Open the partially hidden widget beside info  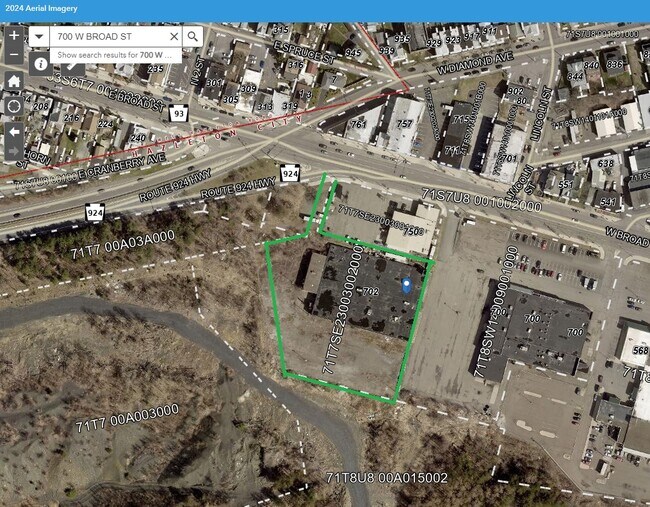73,68
